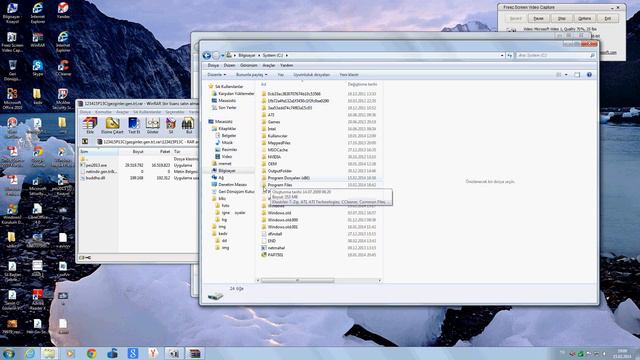Click the Explorer search box
The image size is (640, 360).
coord(556,55)
